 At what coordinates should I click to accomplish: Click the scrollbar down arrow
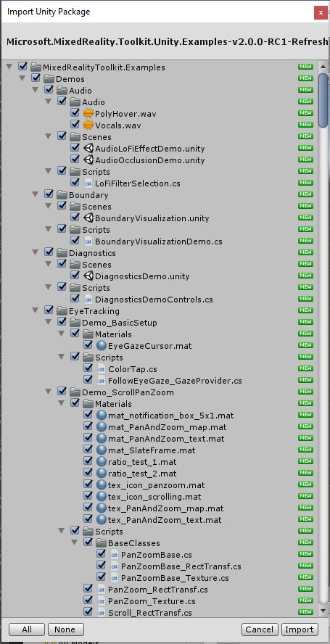[x=323, y=611]
